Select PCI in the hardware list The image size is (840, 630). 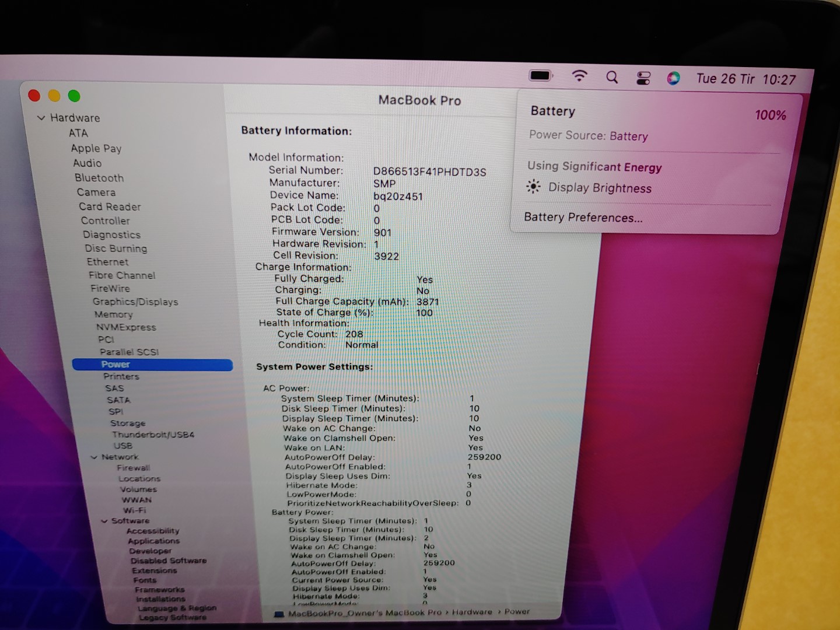point(106,339)
